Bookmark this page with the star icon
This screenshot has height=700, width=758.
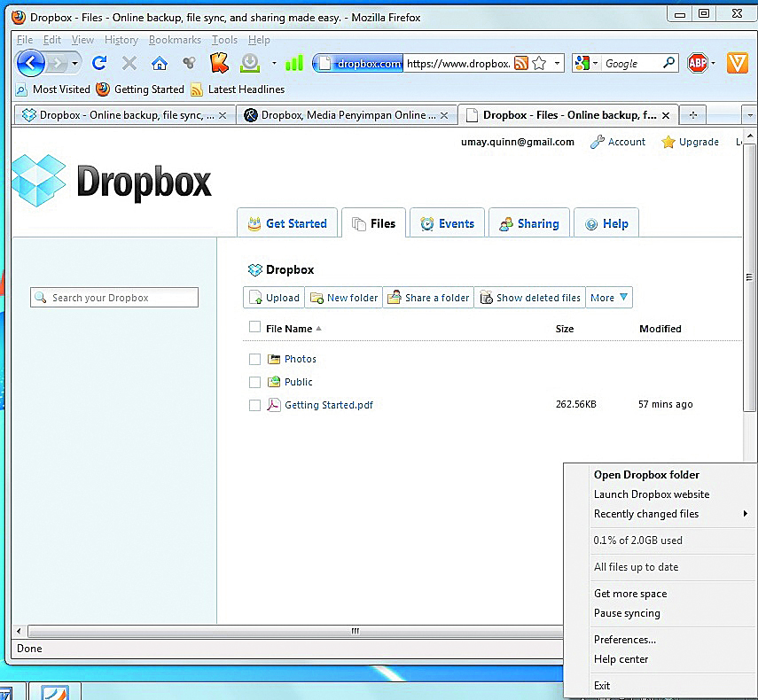pyautogui.click(x=539, y=63)
